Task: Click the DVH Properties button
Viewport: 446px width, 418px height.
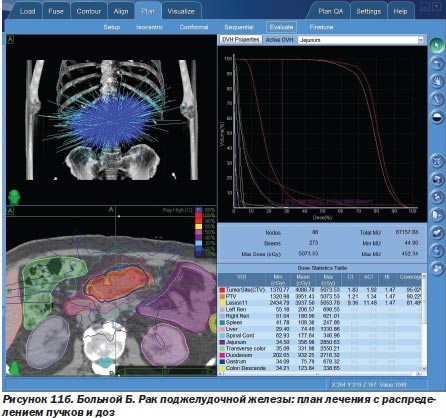Action: tap(241, 39)
